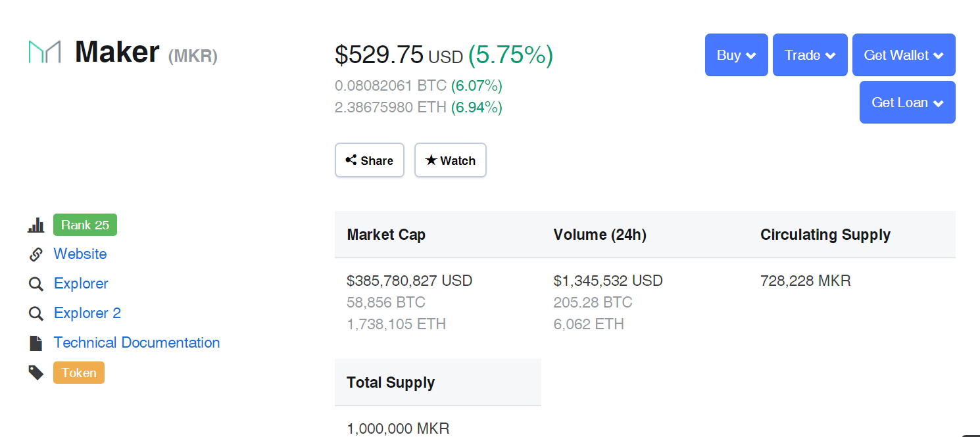Click the magnifier icon beside Explorer 2
The image size is (980, 437).
coord(36,313)
